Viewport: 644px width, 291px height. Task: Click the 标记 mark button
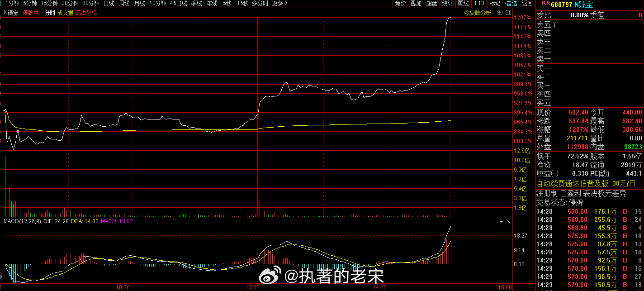tap(495, 3)
